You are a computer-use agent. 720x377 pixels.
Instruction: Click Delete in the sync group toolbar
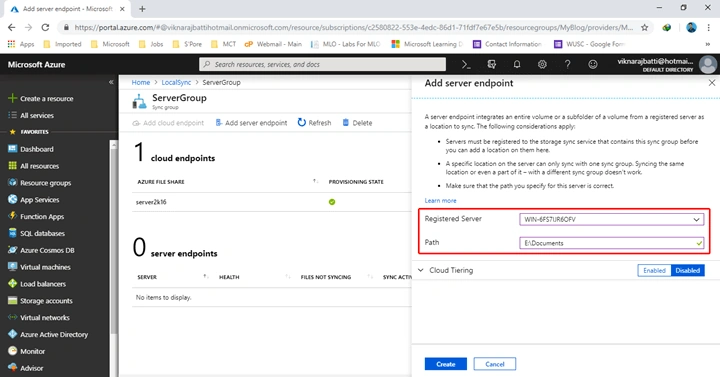pos(357,123)
